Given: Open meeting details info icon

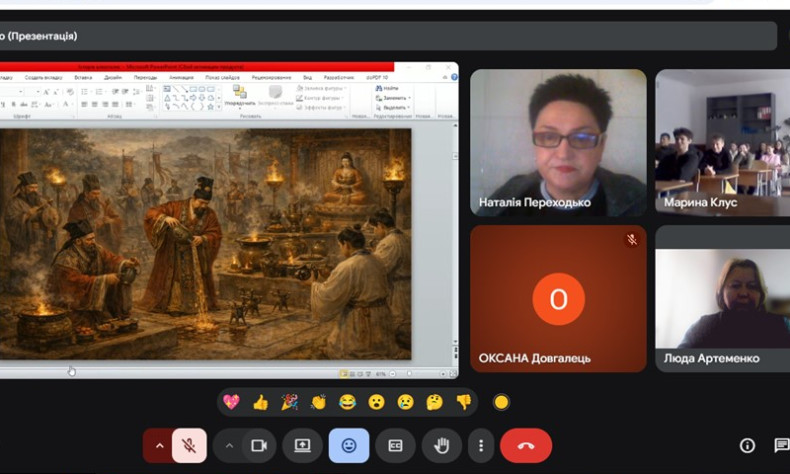Looking at the screenshot, I should [x=747, y=445].
